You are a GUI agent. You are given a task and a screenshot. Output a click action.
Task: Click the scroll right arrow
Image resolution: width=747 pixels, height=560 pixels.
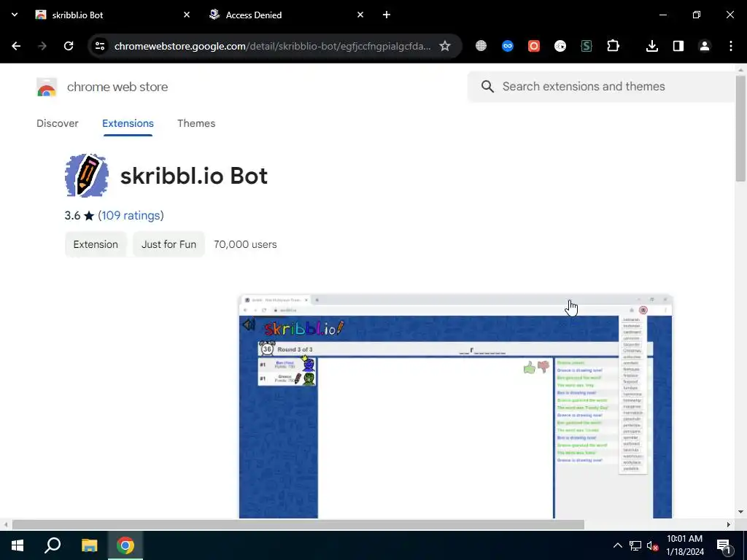point(729,525)
